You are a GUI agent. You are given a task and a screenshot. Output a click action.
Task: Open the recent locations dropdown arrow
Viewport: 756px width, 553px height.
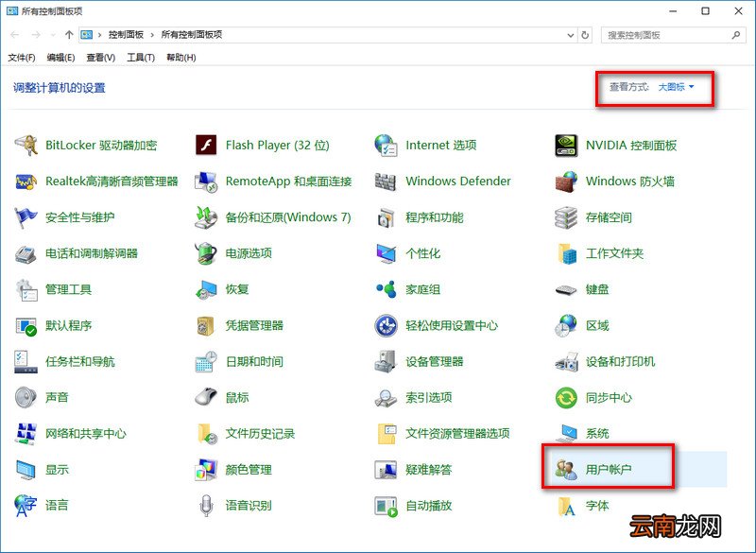pos(53,35)
